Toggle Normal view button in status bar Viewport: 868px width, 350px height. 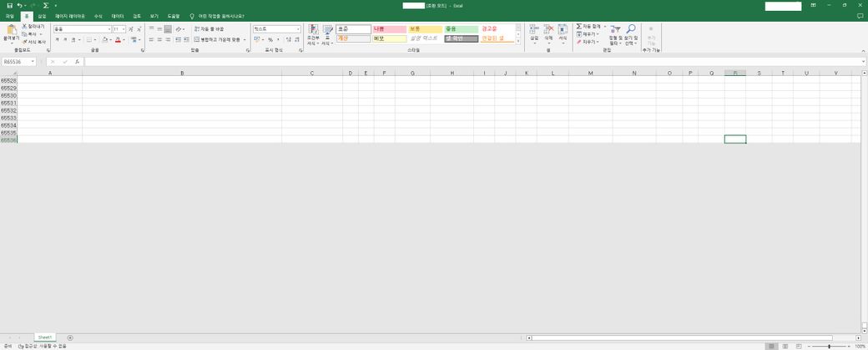click(x=772, y=346)
